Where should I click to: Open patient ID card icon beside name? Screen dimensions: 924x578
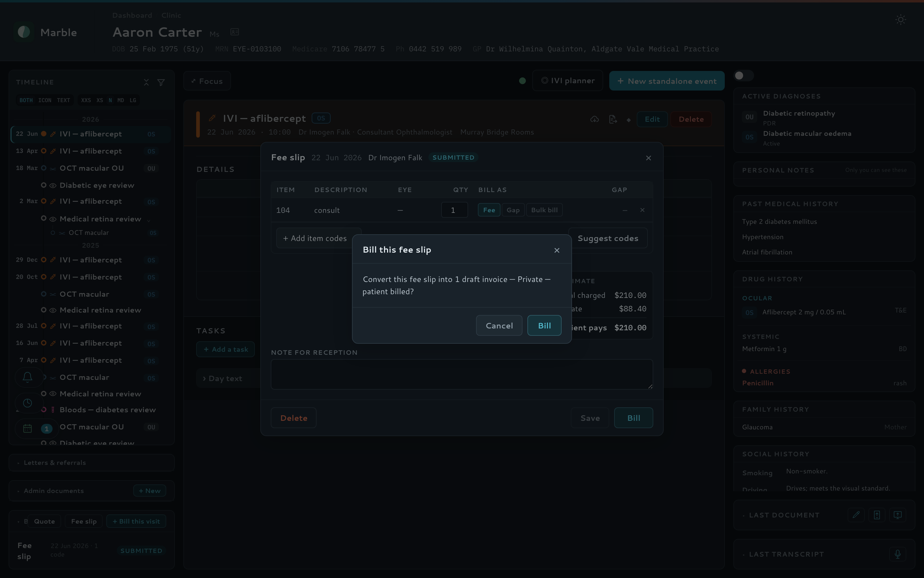tap(235, 32)
